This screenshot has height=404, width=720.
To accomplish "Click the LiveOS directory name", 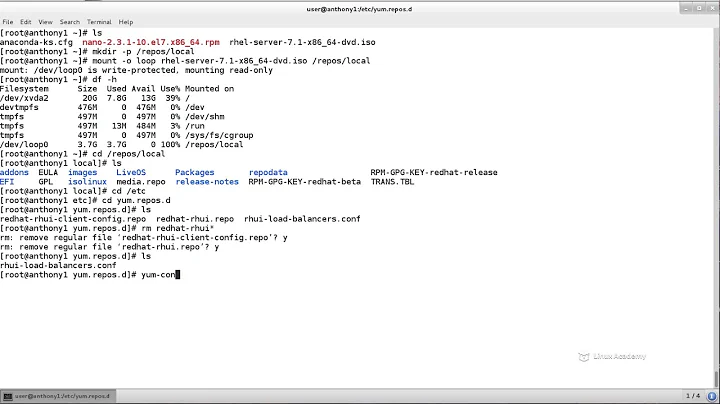I will coord(131,173).
